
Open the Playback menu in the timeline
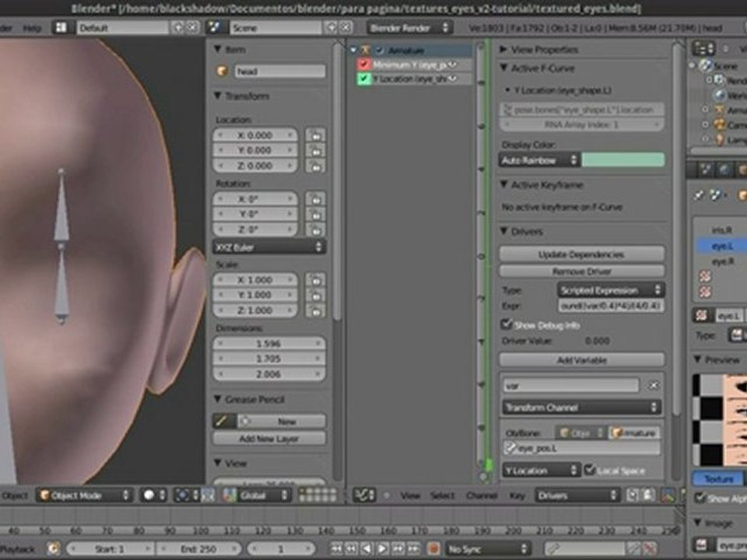coord(18,549)
